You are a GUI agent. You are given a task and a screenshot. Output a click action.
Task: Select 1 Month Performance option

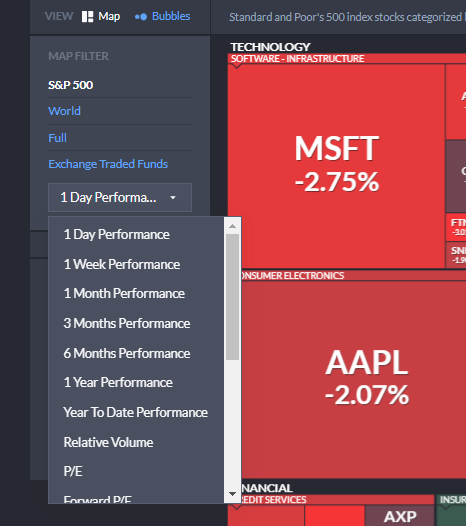pyautogui.click(x=136, y=294)
